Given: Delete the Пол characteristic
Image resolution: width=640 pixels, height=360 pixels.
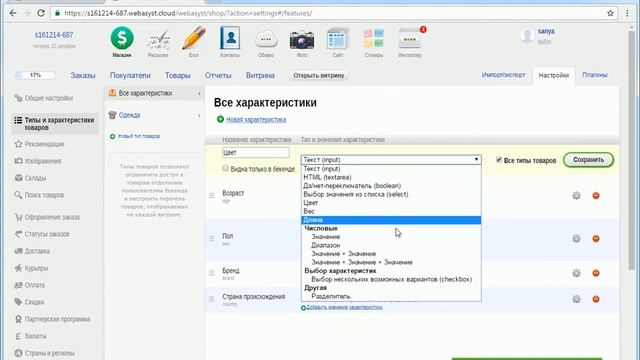Looking at the screenshot, I should tap(596, 238).
